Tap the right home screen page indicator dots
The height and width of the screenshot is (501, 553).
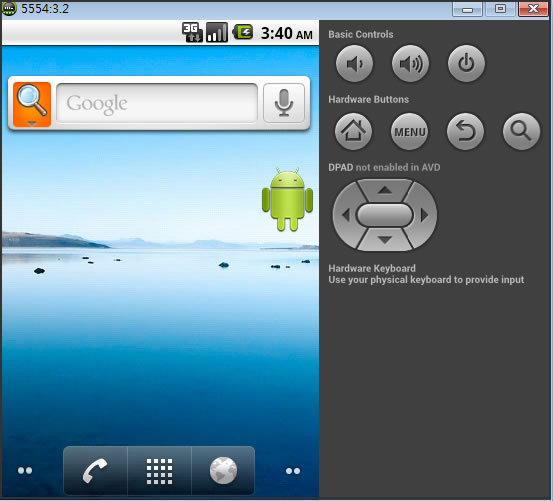(293, 471)
